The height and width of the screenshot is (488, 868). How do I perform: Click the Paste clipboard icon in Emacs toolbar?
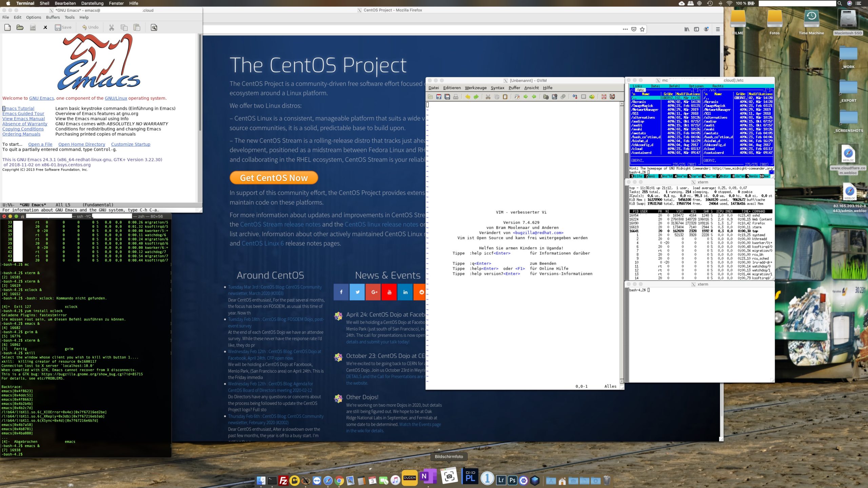[137, 27]
